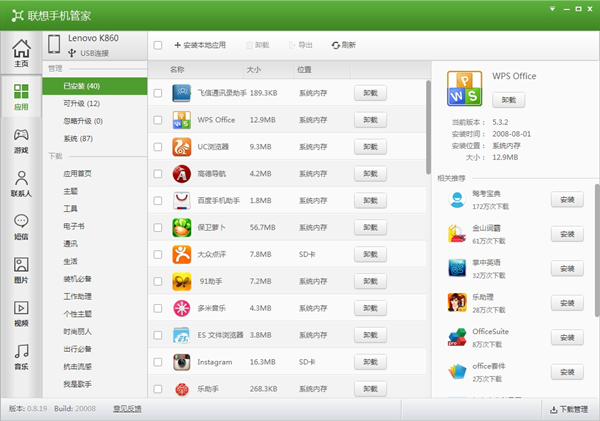Check the 多米音乐 row checkbox

158,308
